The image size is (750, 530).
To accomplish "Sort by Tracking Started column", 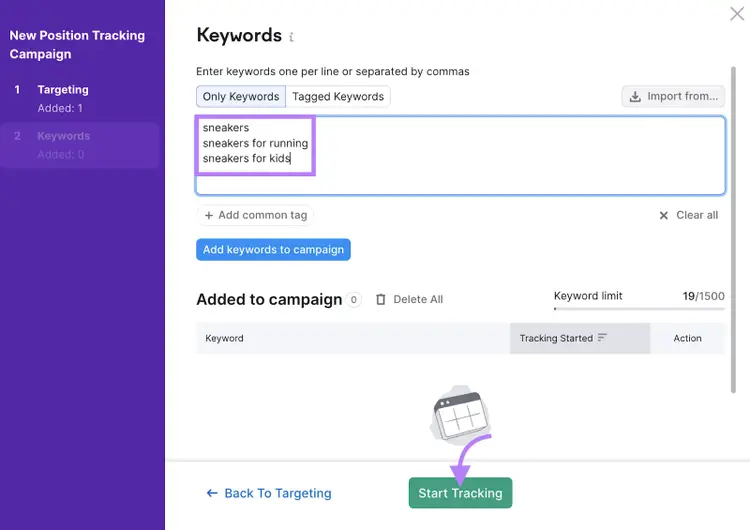I will 580,338.
